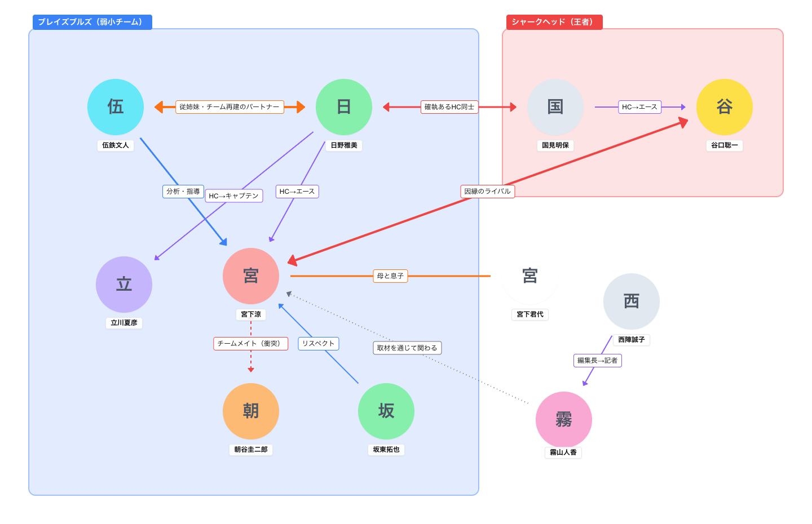Click the 取材を通じて関わる label
The height and width of the screenshot is (524, 812).
(x=407, y=348)
